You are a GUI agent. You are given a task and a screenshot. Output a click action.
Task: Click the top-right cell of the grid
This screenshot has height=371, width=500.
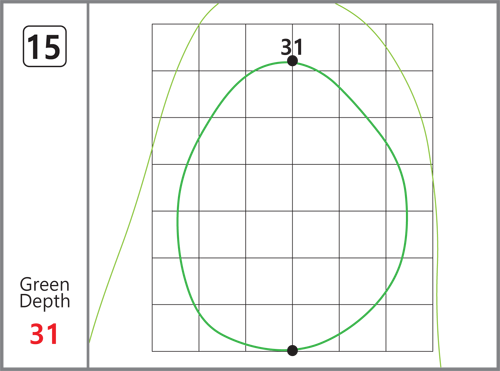tap(409, 47)
